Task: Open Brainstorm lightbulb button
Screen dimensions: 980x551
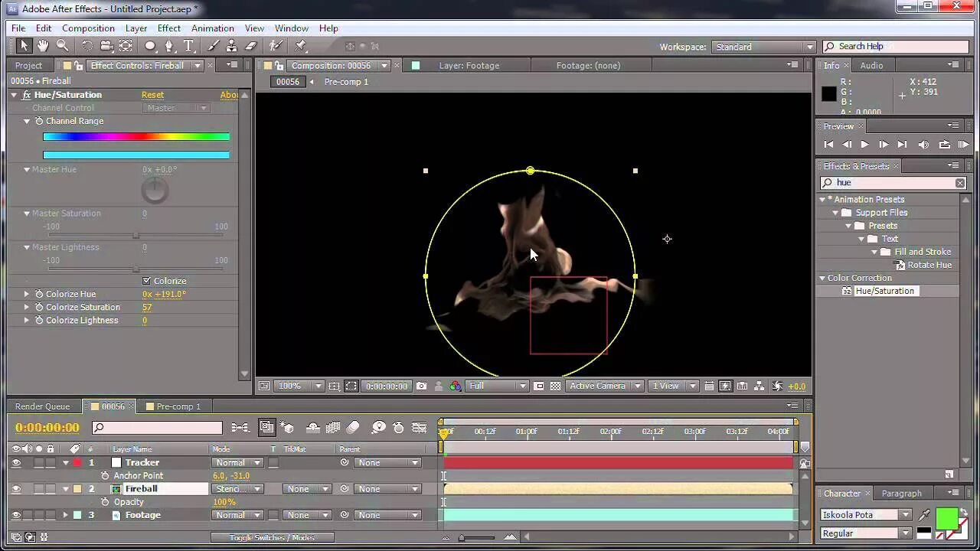Action: click(x=378, y=428)
